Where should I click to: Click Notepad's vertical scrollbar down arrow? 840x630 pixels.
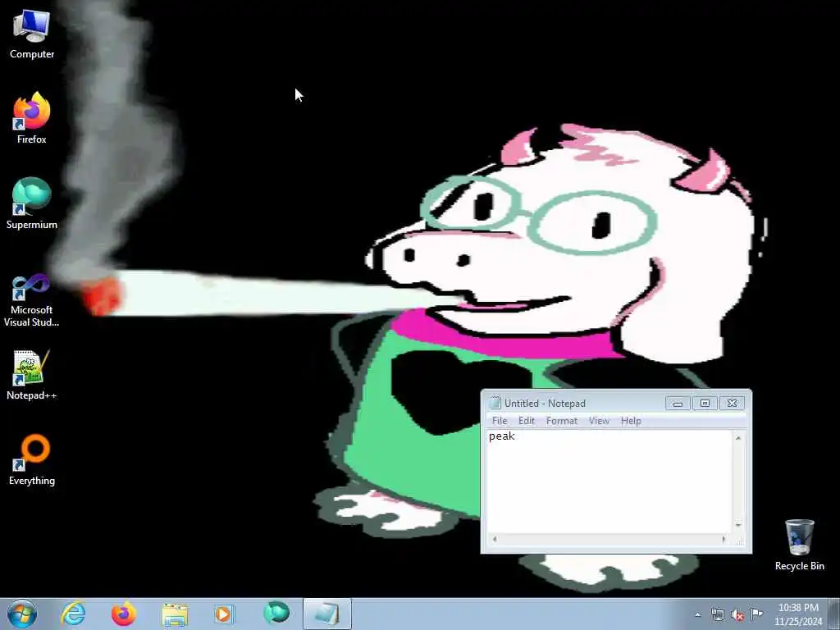(x=738, y=525)
